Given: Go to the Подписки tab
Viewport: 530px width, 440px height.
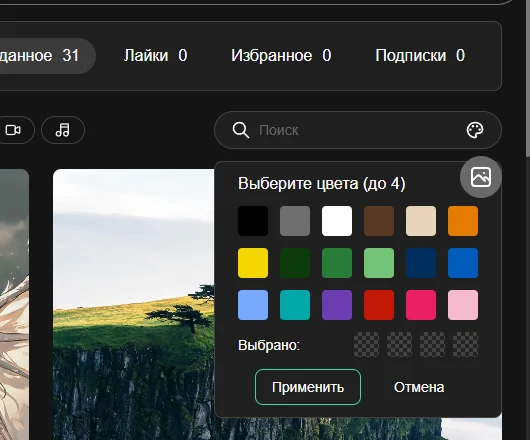Looking at the screenshot, I should pyautogui.click(x=420, y=56).
